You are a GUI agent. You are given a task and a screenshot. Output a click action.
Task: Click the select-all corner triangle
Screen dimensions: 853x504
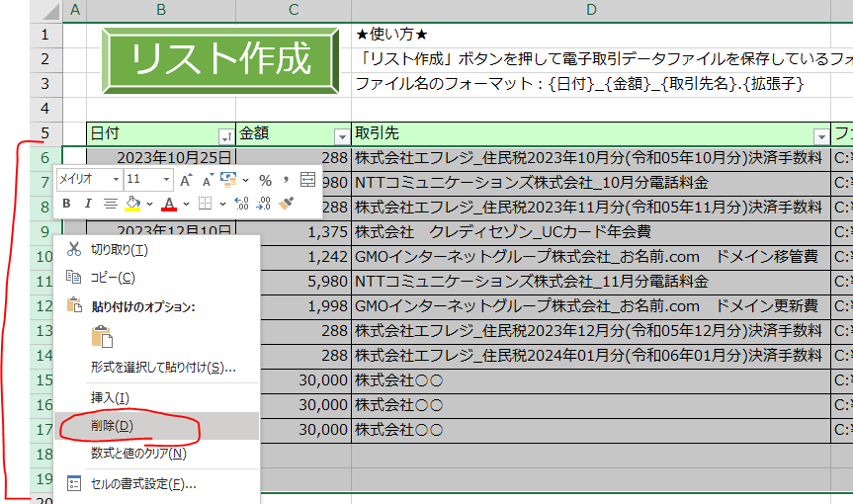click(50, 11)
